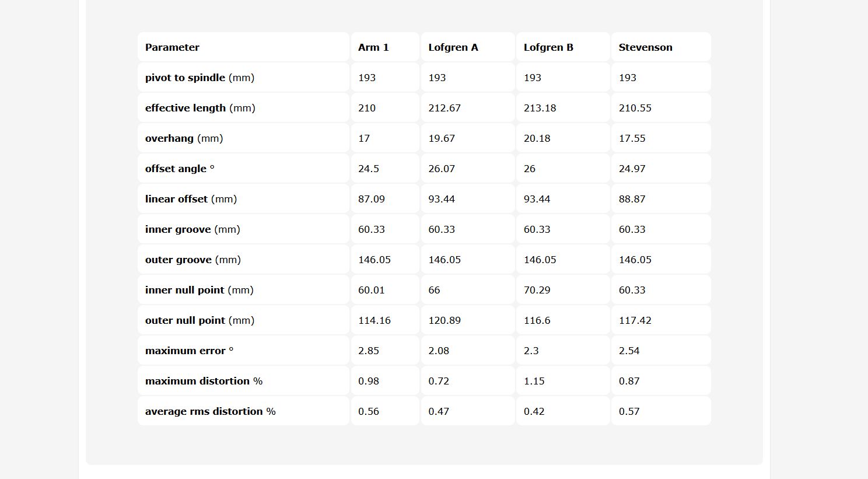Click the Lofgren A column header
The width and height of the screenshot is (868, 479).
453,47
